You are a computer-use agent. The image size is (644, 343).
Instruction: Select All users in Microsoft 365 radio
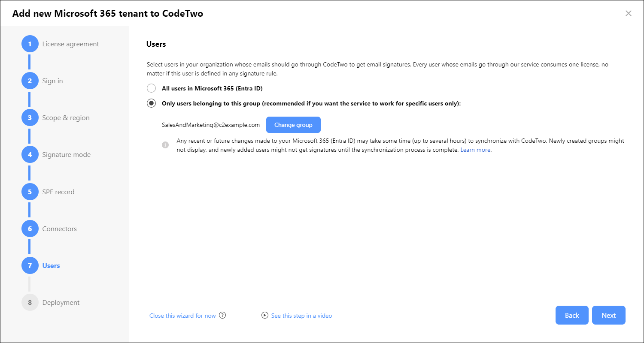pos(151,88)
